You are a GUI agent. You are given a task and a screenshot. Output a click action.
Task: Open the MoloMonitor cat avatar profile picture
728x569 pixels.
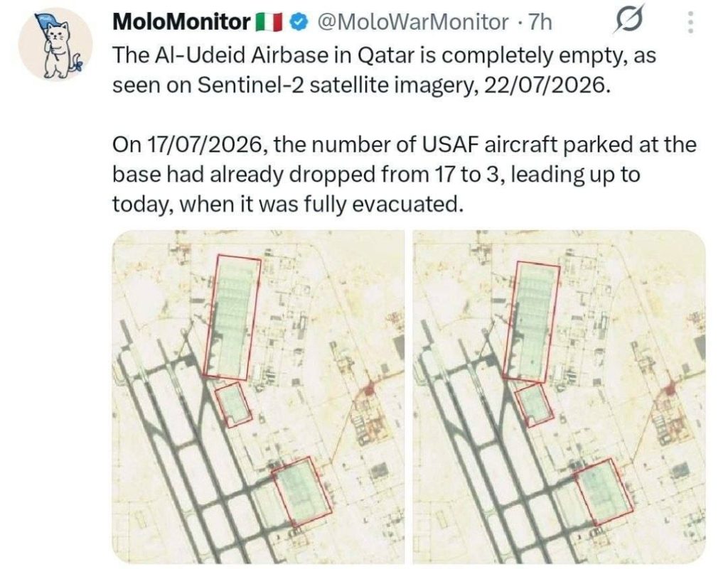[55, 44]
